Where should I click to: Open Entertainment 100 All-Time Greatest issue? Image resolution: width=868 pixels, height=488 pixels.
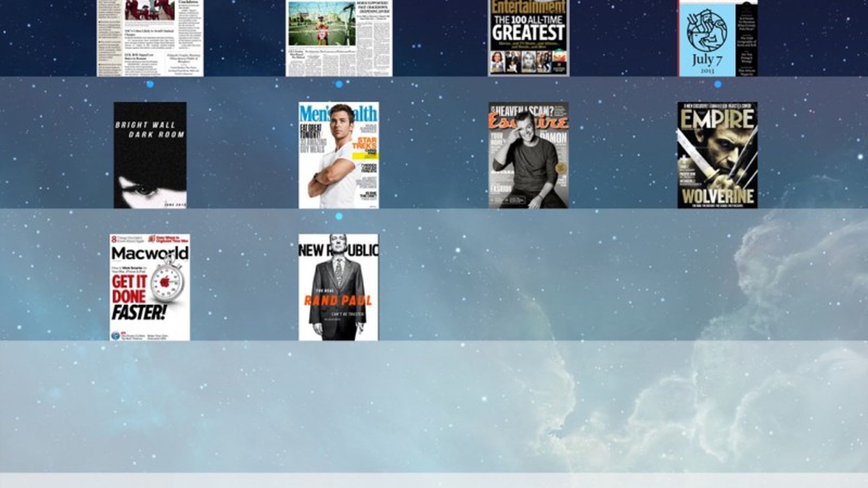point(528,38)
